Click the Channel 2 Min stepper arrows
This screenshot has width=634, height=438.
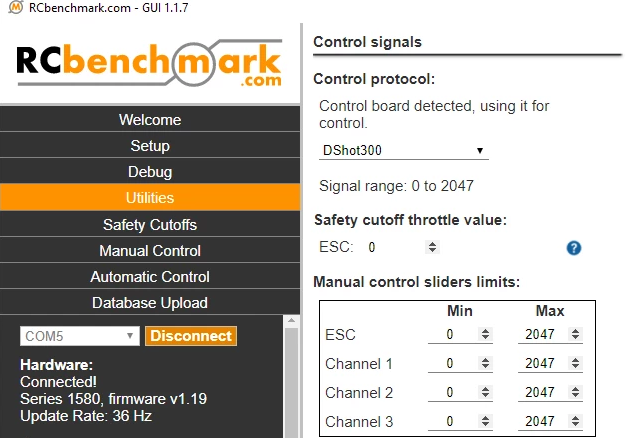point(486,392)
